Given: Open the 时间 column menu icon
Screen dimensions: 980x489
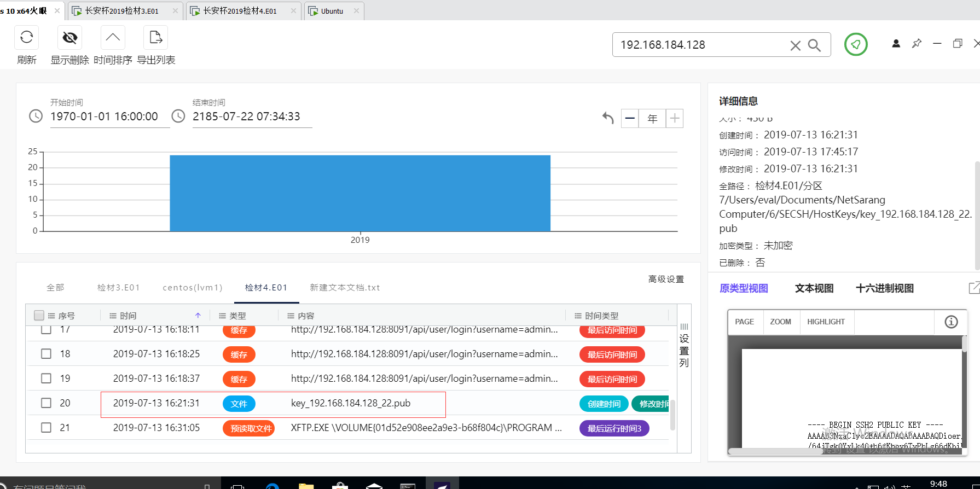Looking at the screenshot, I should click(x=113, y=316).
